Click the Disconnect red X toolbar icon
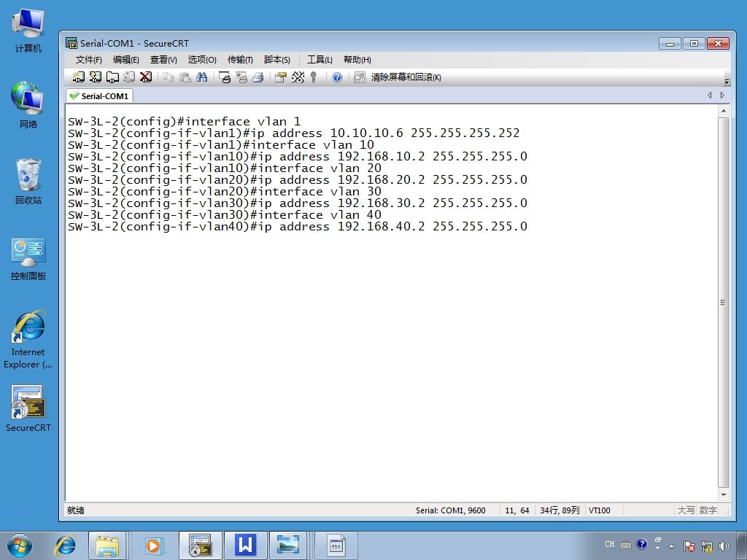Screen dimensions: 747x560 coord(146,77)
